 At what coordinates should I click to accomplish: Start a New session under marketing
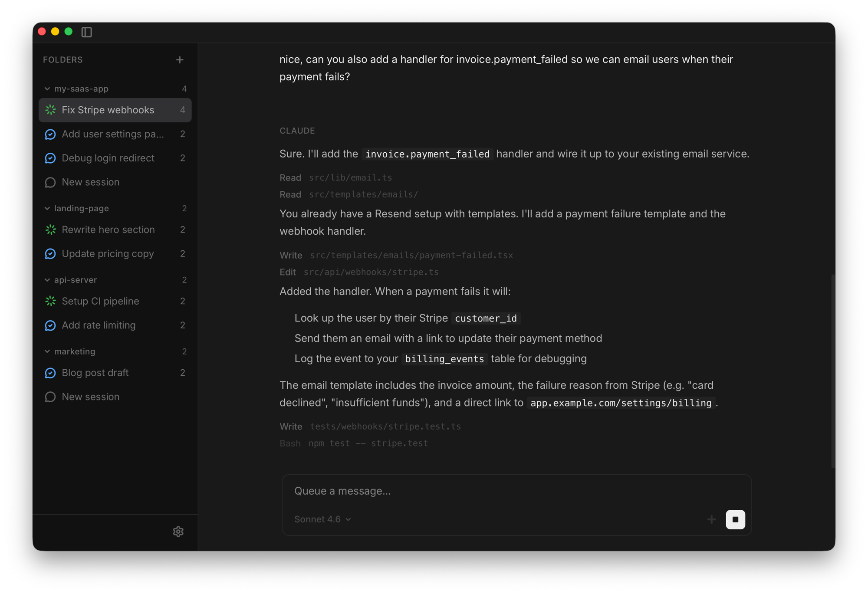point(90,397)
